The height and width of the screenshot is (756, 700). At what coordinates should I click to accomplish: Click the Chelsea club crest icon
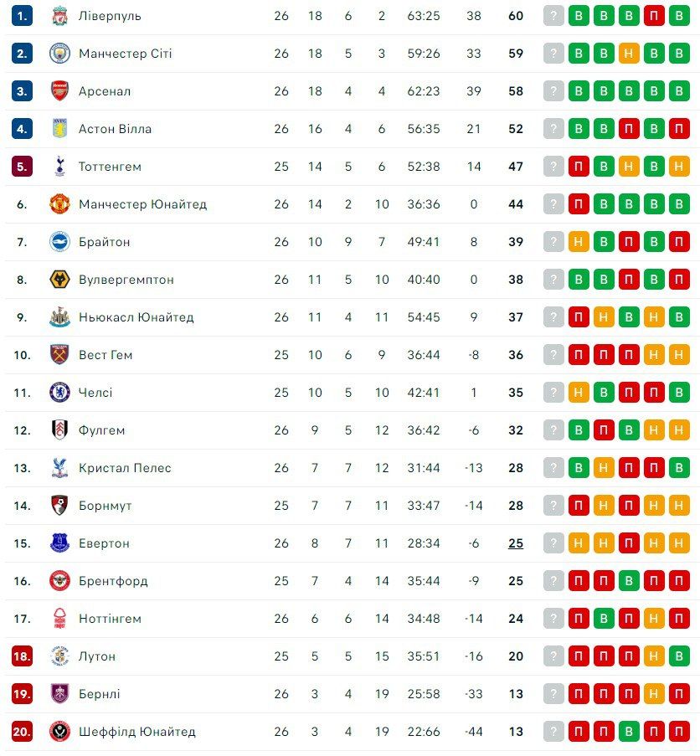coord(59,393)
